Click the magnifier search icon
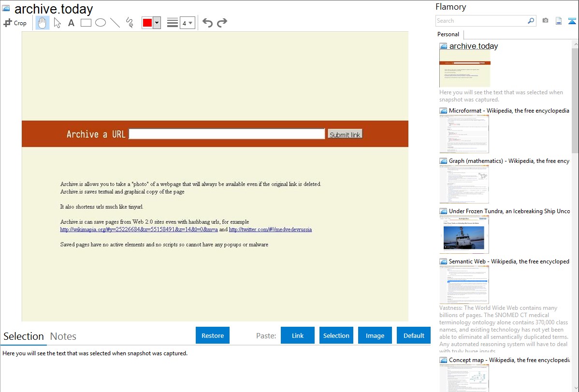Image resolution: width=579 pixels, height=392 pixels. [531, 21]
